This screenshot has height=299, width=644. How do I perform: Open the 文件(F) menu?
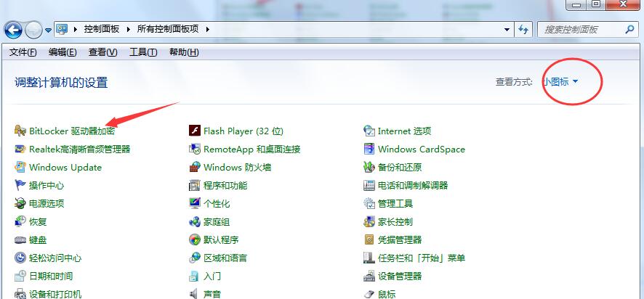pos(23,52)
